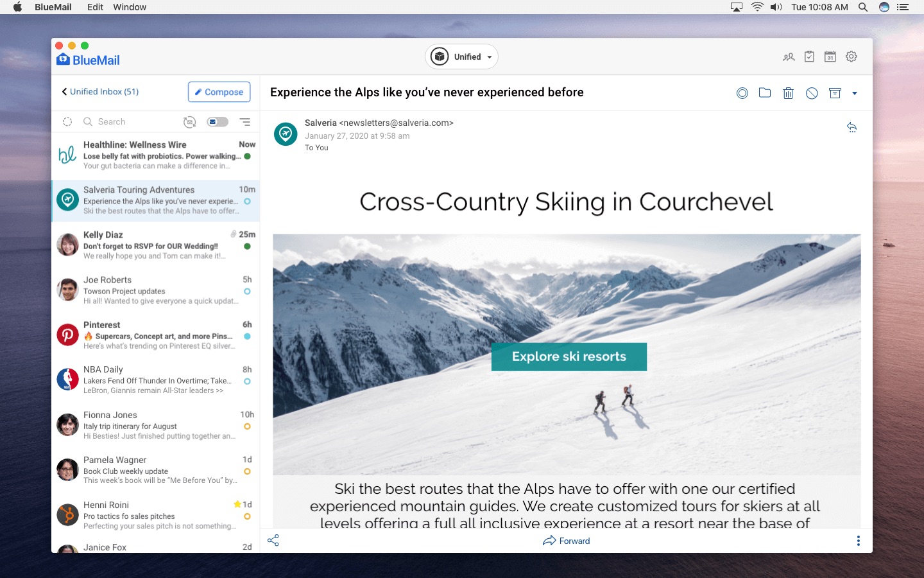Open Pamela Wagner Book Club email

point(156,470)
